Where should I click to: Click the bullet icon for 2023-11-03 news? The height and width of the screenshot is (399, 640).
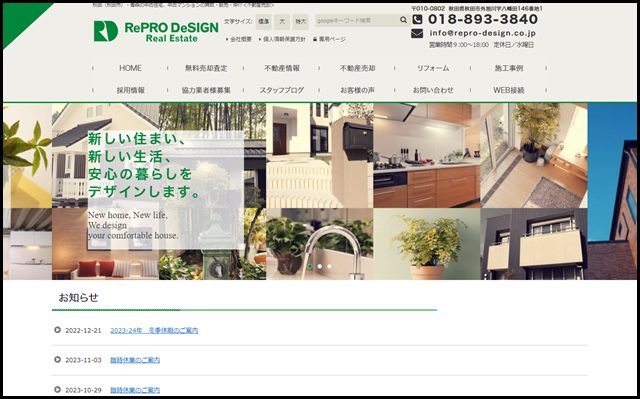tap(58, 359)
